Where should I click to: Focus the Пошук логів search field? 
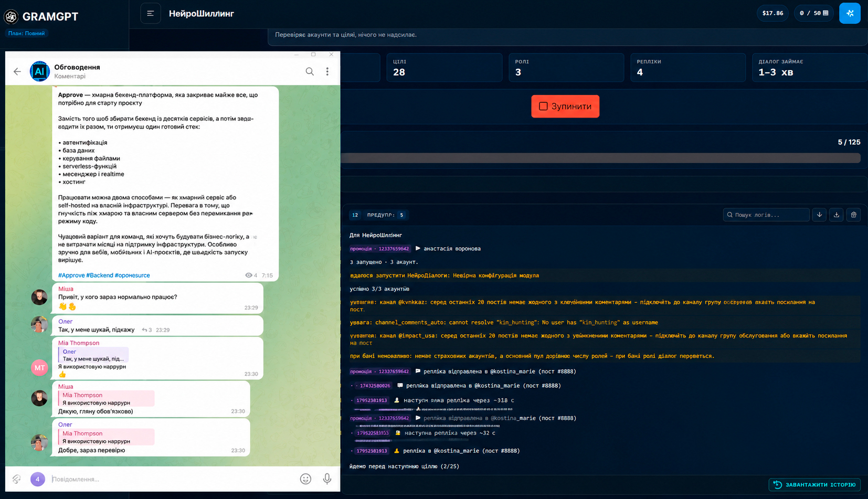point(766,215)
